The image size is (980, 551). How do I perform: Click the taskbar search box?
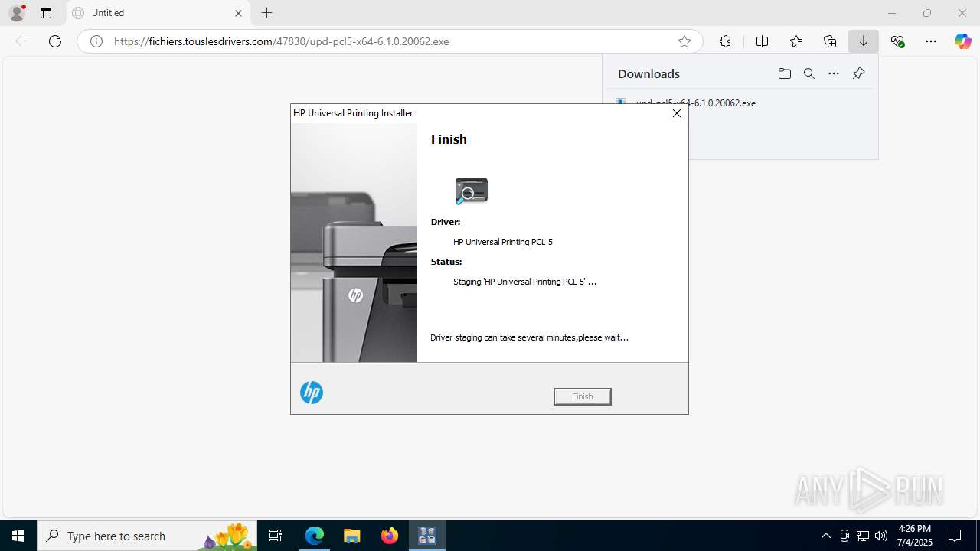pos(147,536)
